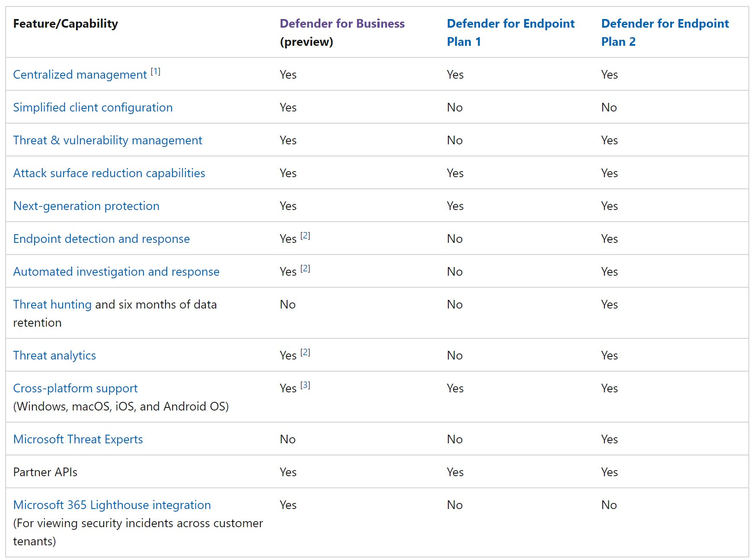The width and height of the screenshot is (754, 560).
Task: Click footnote 2 in Automated investigation row
Action: 305,269
